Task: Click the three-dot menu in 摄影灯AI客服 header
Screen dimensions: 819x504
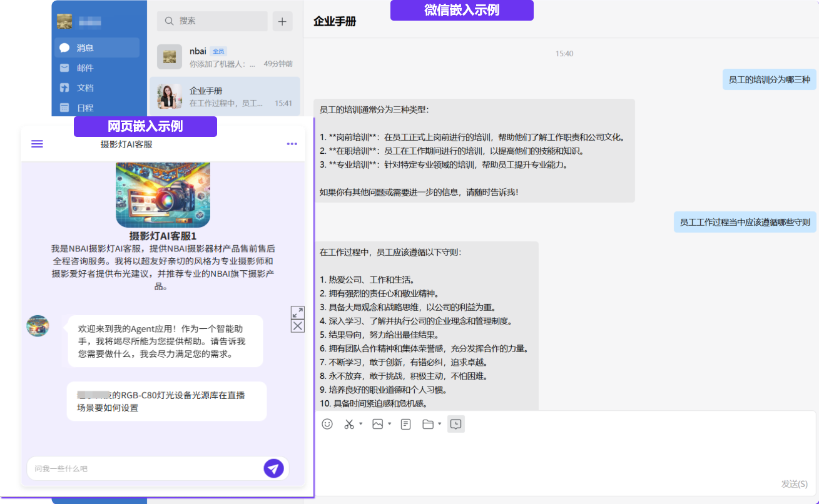Action: [x=292, y=144]
